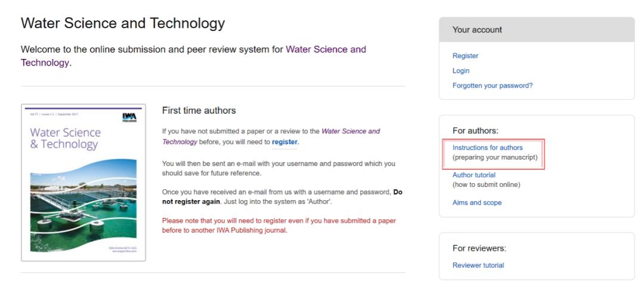The height and width of the screenshot is (287, 644).
Task: View the Aims and scope page
Action: click(477, 202)
